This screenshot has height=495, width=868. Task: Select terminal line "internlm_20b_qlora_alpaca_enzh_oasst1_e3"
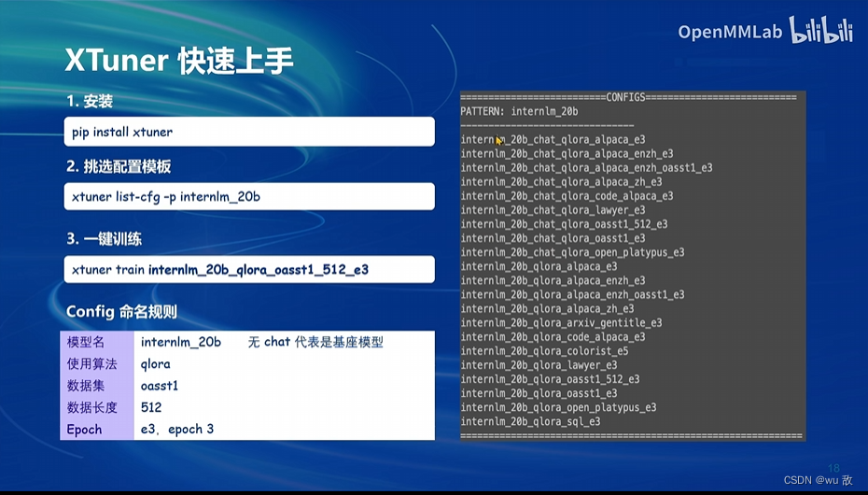[x=572, y=294]
